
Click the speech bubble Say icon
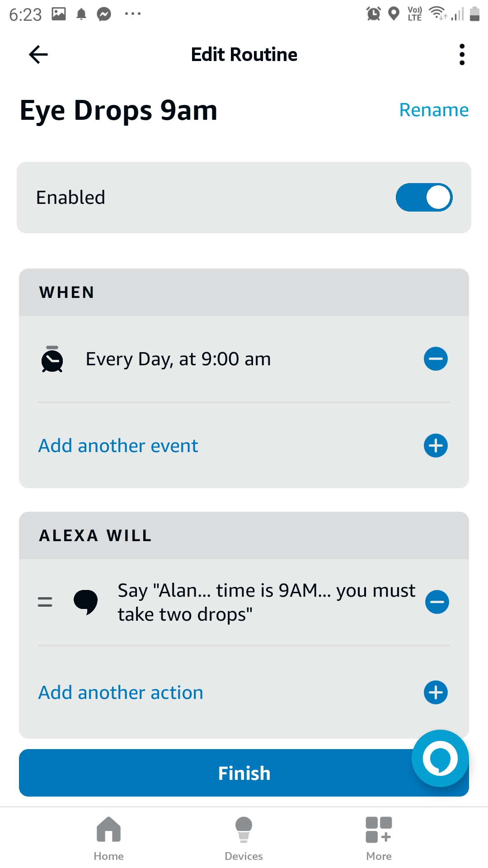coord(85,602)
